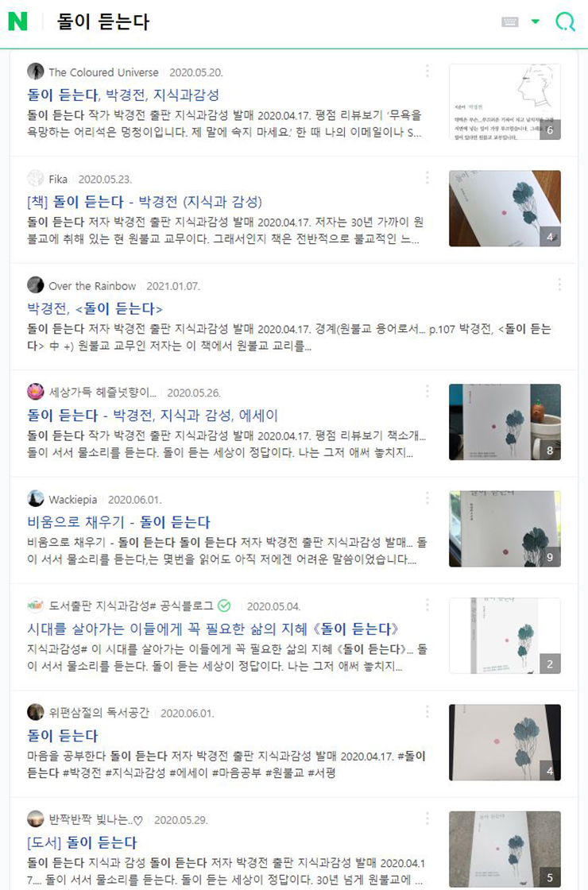Click the 위편삼절의 독서공간 profile avatar
Screen dimensions: 588x890
[35, 712]
